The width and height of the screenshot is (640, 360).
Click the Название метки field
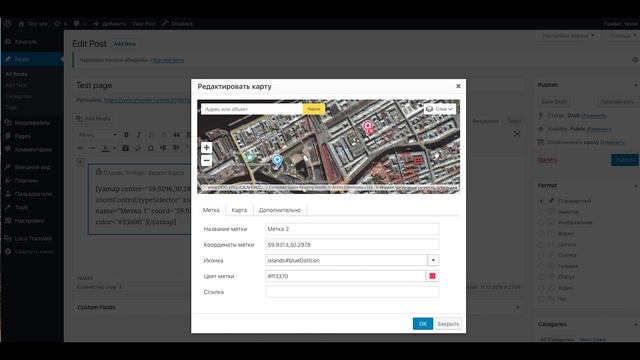pos(352,229)
